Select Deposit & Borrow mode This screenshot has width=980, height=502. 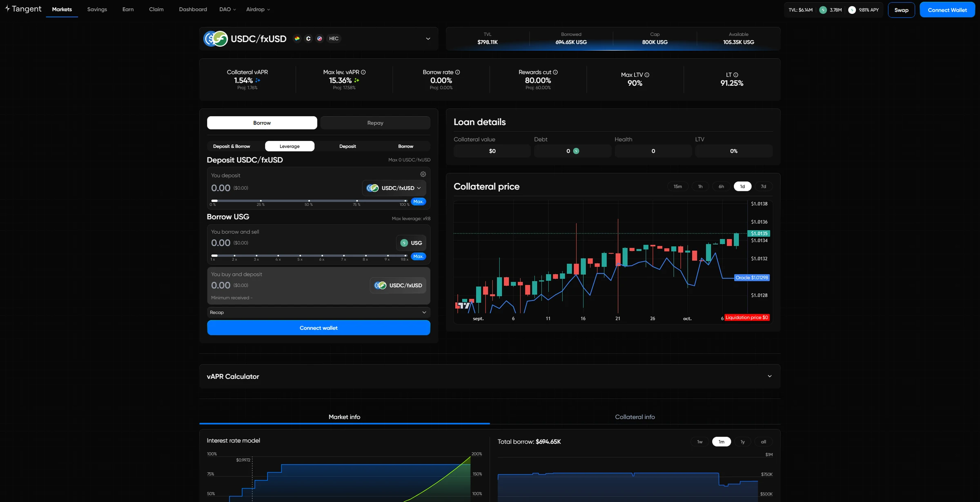(232, 146)
